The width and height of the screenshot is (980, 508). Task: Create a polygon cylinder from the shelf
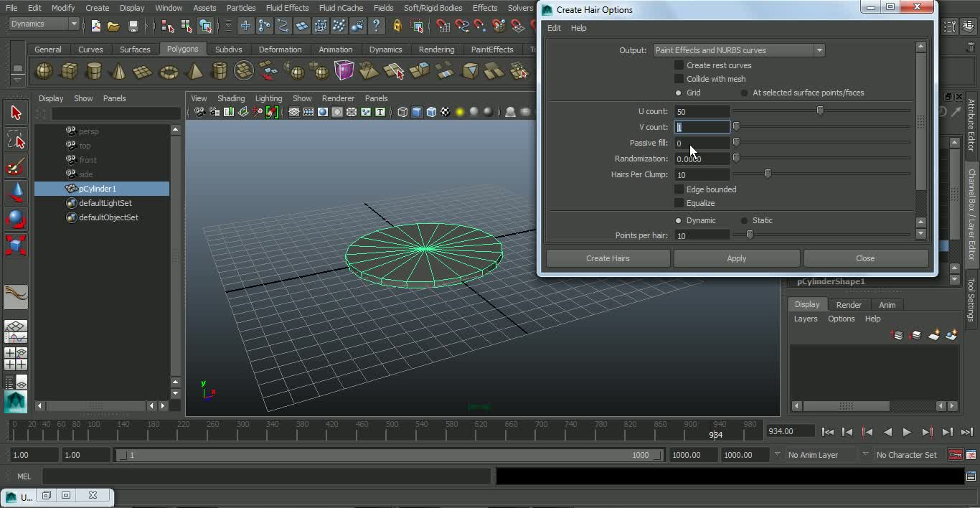coord(94,71)
